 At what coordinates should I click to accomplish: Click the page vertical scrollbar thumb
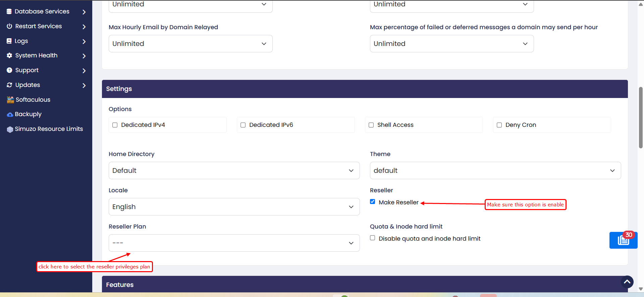641,117
